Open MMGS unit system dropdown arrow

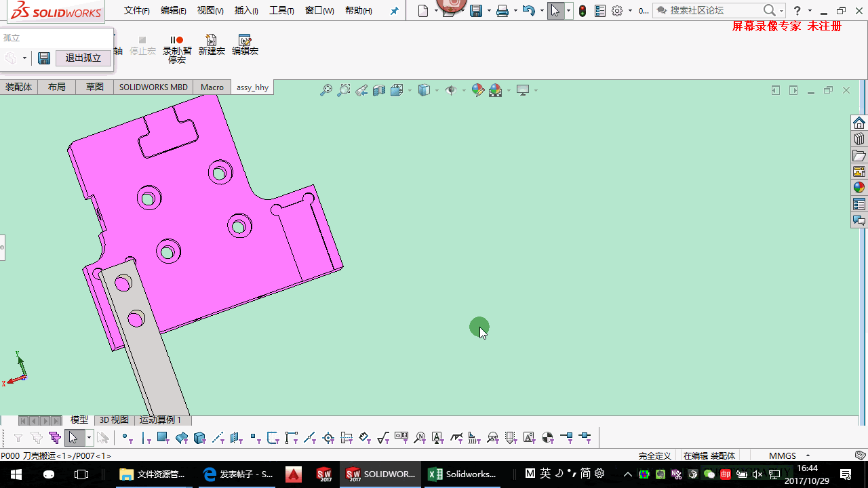coord(808,456)
